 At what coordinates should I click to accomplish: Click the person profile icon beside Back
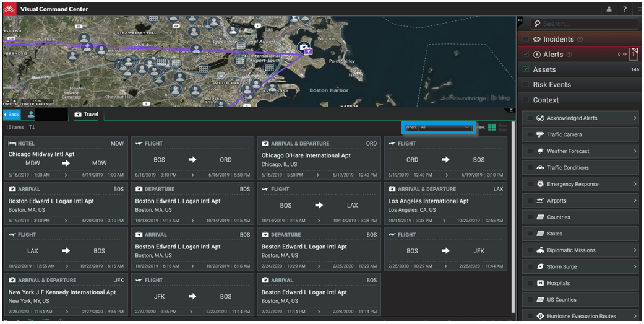pos(31,115)
